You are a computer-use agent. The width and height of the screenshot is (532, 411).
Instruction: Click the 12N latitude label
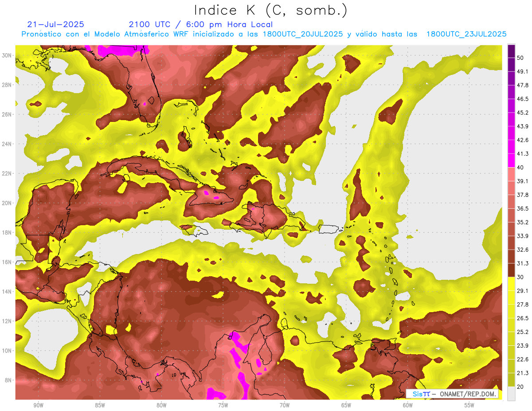[8, 321]
